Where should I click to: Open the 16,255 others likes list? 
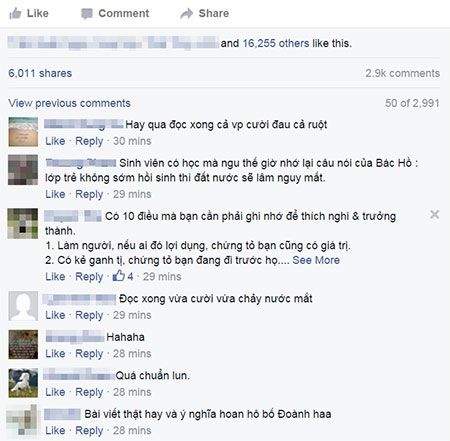[x=276, y=43]
